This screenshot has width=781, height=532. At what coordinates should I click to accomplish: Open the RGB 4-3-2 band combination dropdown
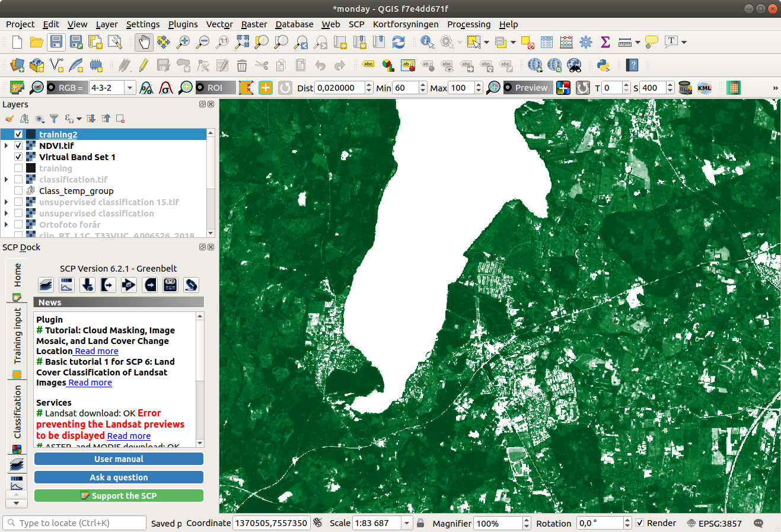point(129,88)
